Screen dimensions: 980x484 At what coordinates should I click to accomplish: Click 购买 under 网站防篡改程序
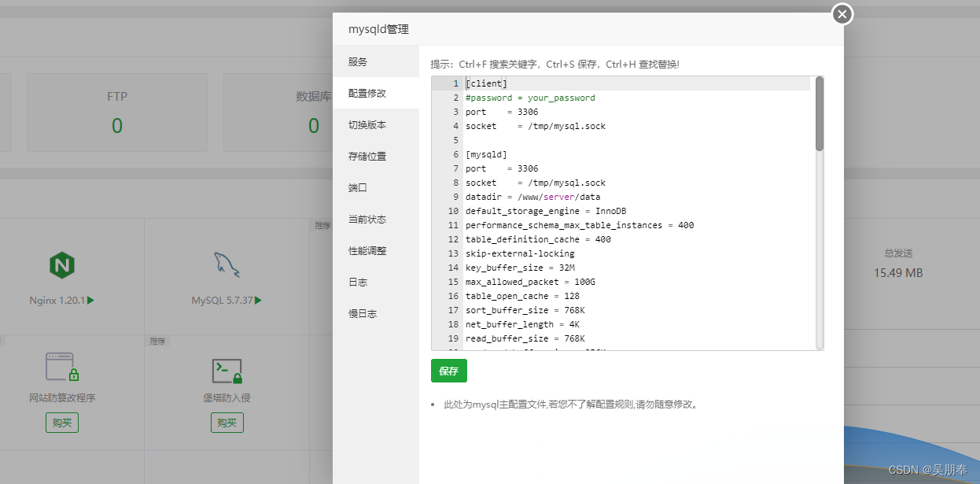click(x=62, y=423)
